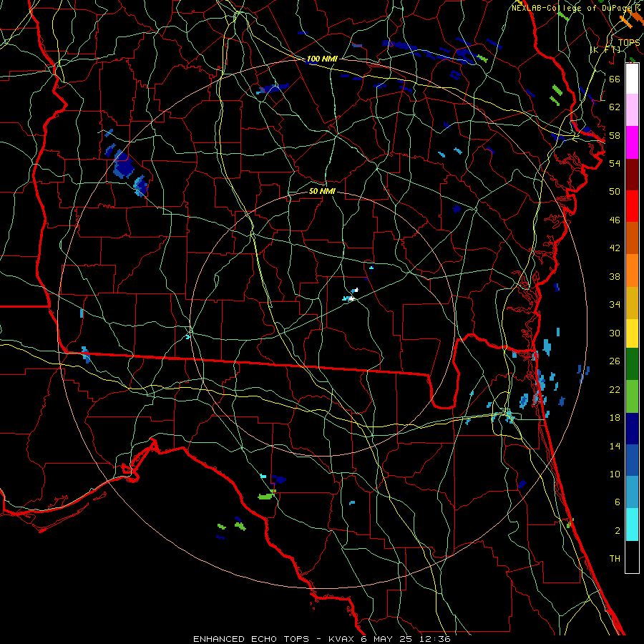Click the 34 value on the legend scale

[615, 305]
